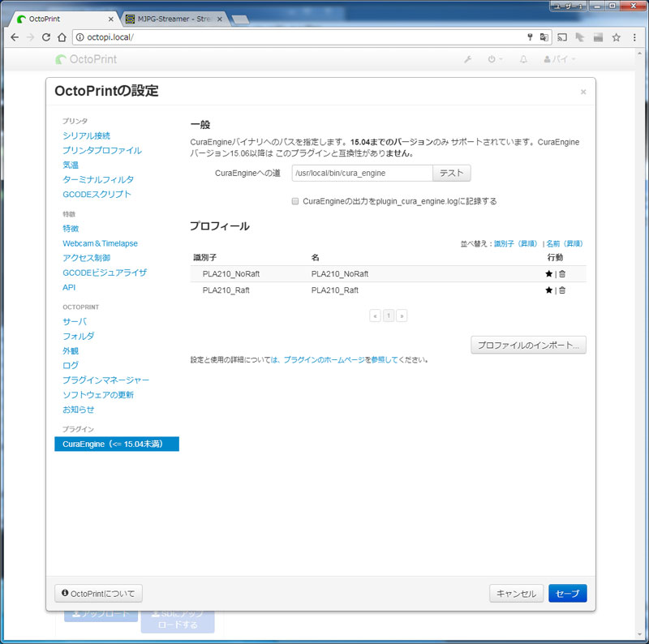The image size is (649, 644).
Task: Open the API settings section
Action: tap(69, 287)
